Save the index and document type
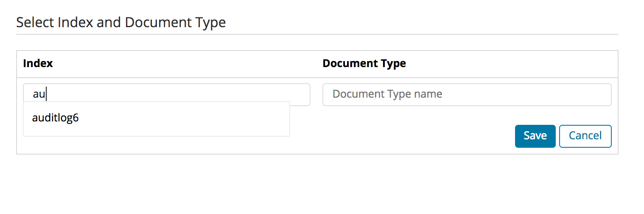Viewport: 644px width, 214px height. click(535, 136)
